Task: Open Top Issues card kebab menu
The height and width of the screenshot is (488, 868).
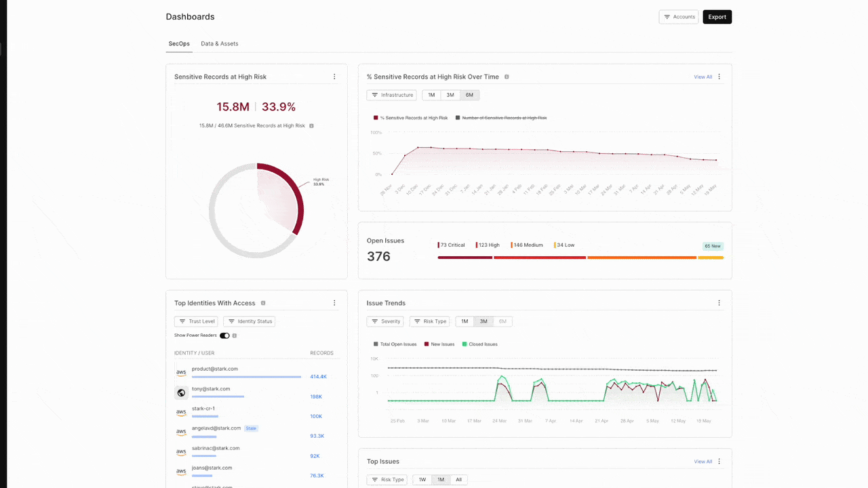Action: tap(719, 462)
